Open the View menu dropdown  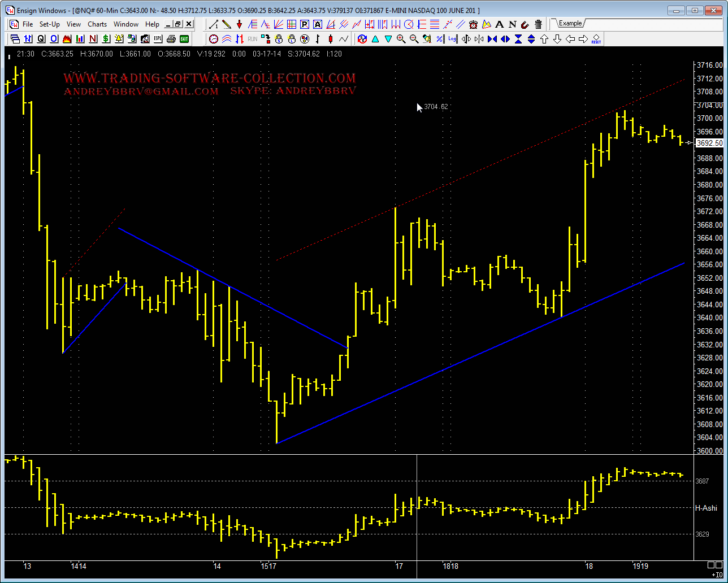(73, 24)
